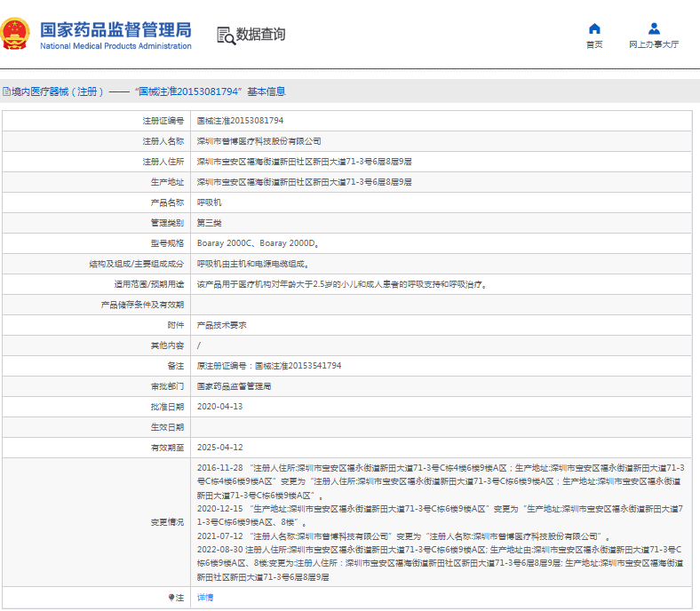This screenshot has height=611, width=700.
Task: Click the 批准日期 row label
Action: pyautogui.click(x=167, y=407)
